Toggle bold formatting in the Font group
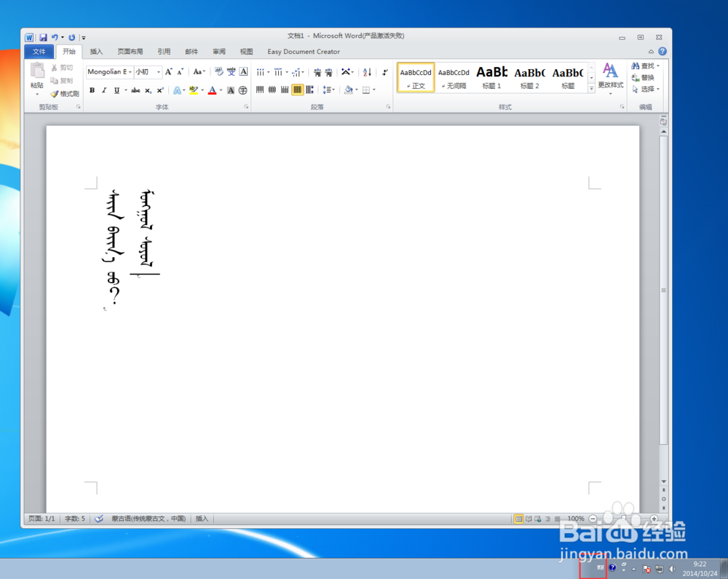This screenshot has height=579, width=728. [x=92, y=90]
